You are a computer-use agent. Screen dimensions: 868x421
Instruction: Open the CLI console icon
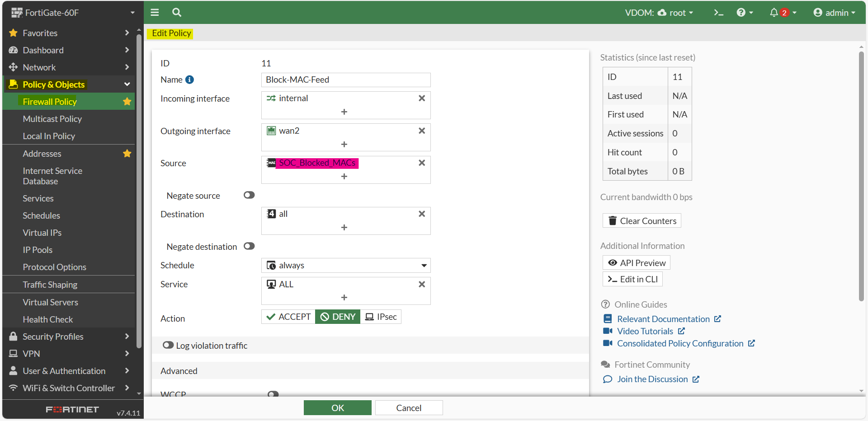(x=718, y=13)
